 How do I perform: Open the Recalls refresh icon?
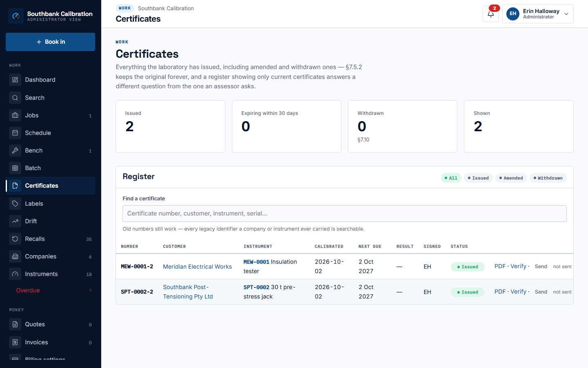tap(15, 239)
